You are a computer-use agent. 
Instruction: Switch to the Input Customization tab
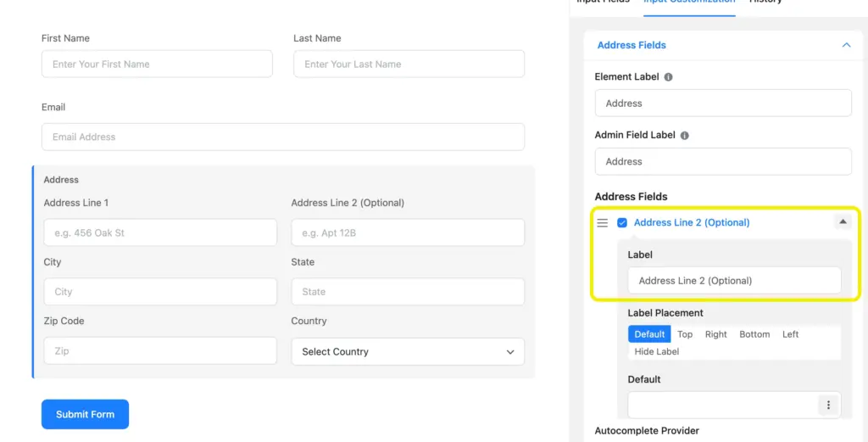tap(689, 3)
